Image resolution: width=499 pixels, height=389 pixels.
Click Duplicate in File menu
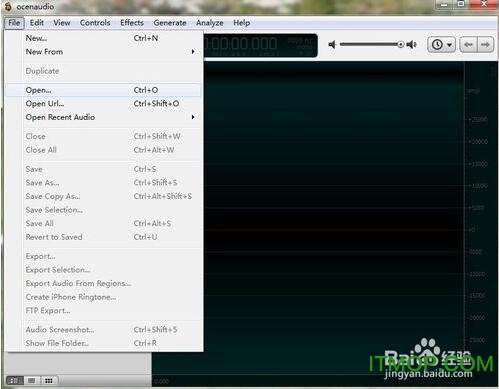pyautogui.click(x=103, y=71)
